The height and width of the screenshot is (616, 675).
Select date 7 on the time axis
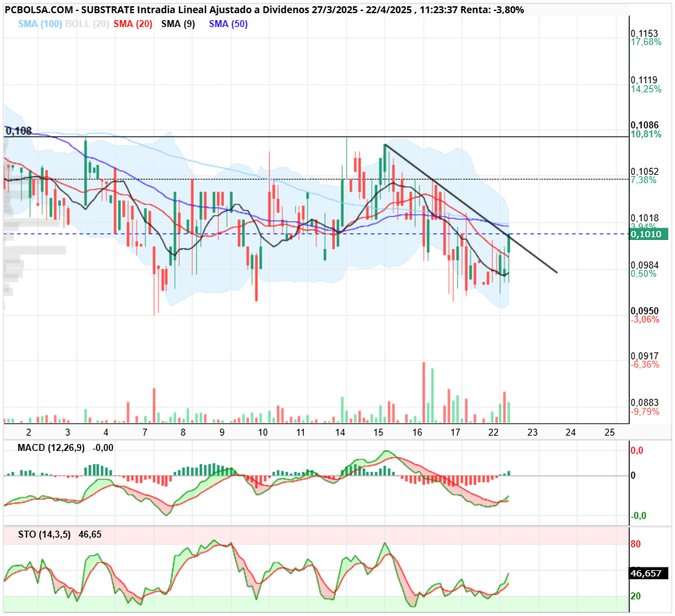[x=144, y=433]
